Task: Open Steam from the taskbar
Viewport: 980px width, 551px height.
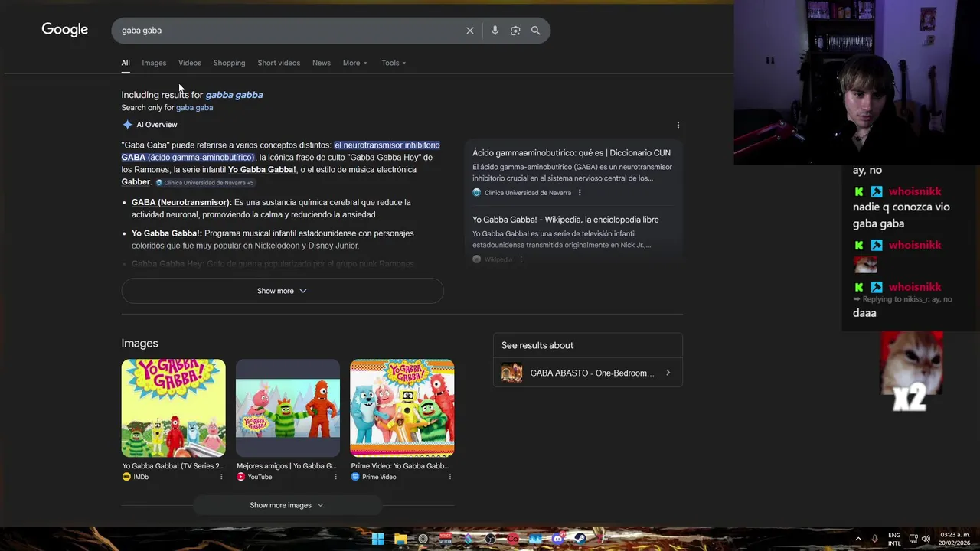Action: [x=580, y=539]
